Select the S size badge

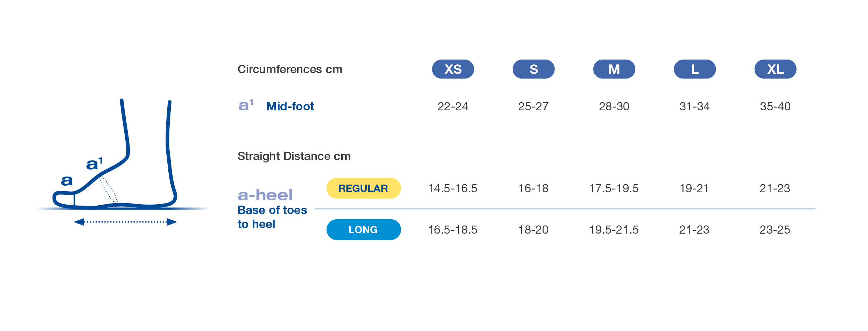(533, 69)
